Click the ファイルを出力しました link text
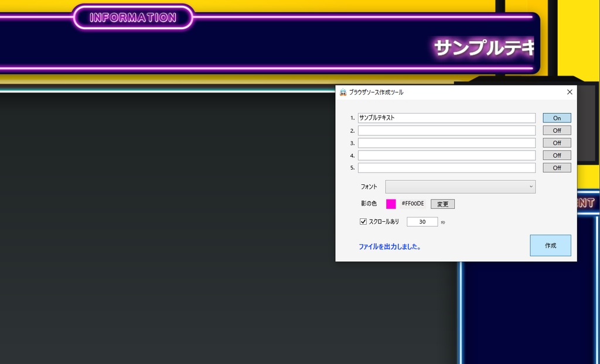Screen dimensions: 600x364 [x=390, y=246]
